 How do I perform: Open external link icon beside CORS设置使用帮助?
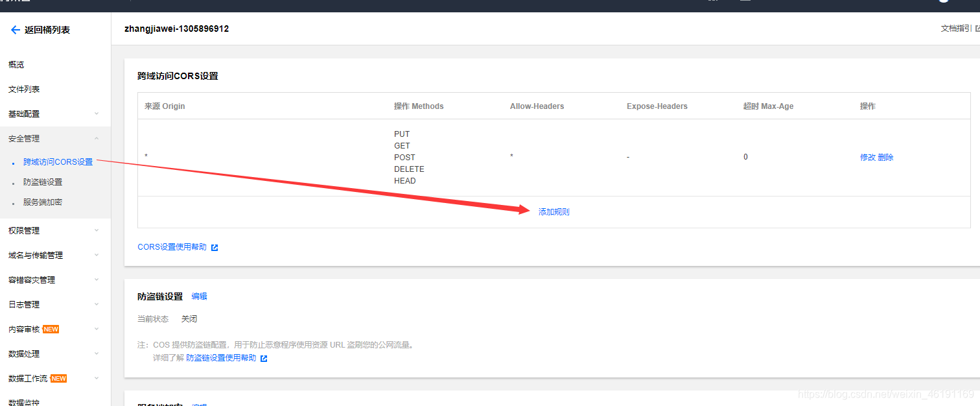(215, 247)
